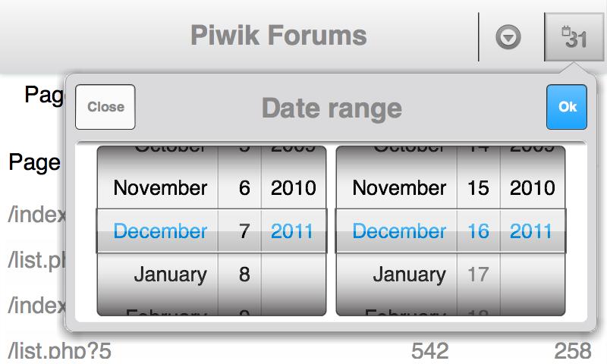Tap selected December in start date picker
607x364 pixels.
pyautogui.click(x=160, y=231)
